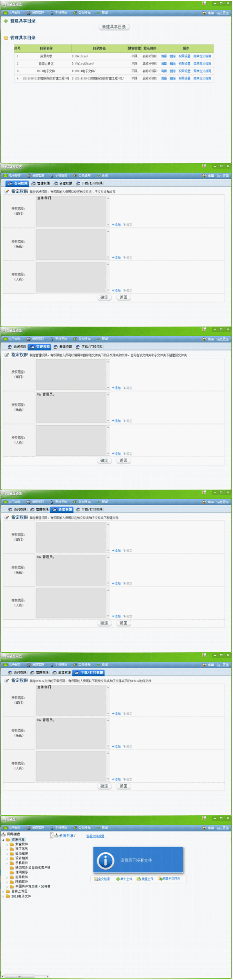Click the 单个上传 upload icon
The width and height of the screenshot is (233, 980).
click(118, 879)
